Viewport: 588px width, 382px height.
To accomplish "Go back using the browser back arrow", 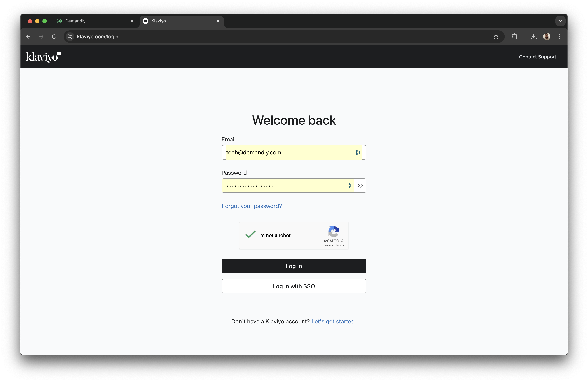I will [28, 37].
